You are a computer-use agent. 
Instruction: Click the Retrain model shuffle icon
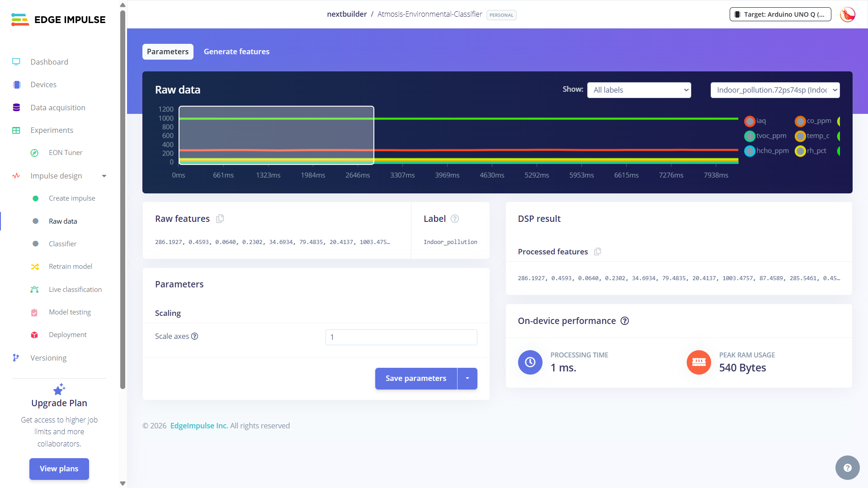click(35, 267)
